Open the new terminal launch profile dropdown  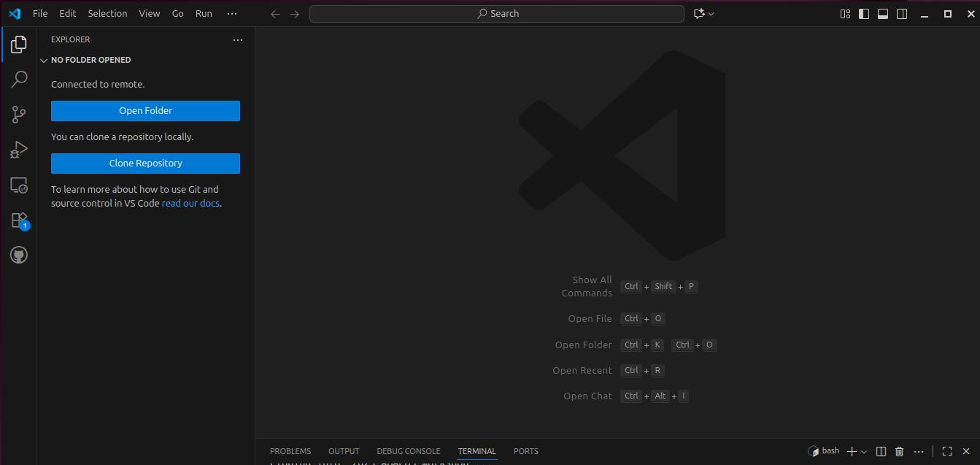pos(864,452)
